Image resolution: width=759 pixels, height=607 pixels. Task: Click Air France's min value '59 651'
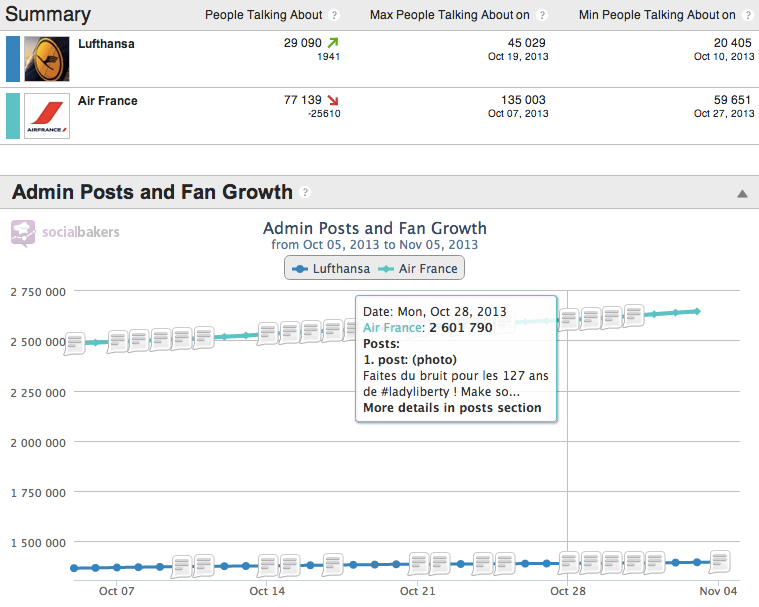pyautogui.click(x=732, y=100)
